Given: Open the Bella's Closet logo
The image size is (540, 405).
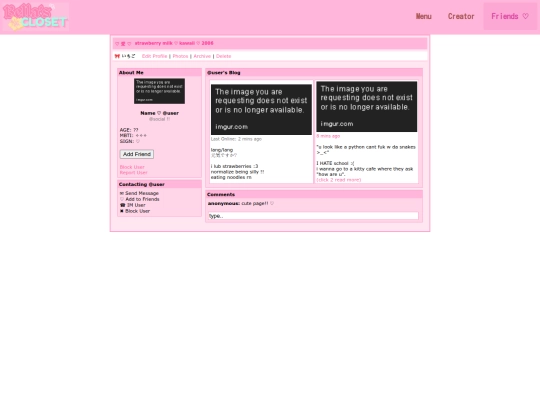Looking at the screenshot, I should pyautogui.click(x=35, y=17).
